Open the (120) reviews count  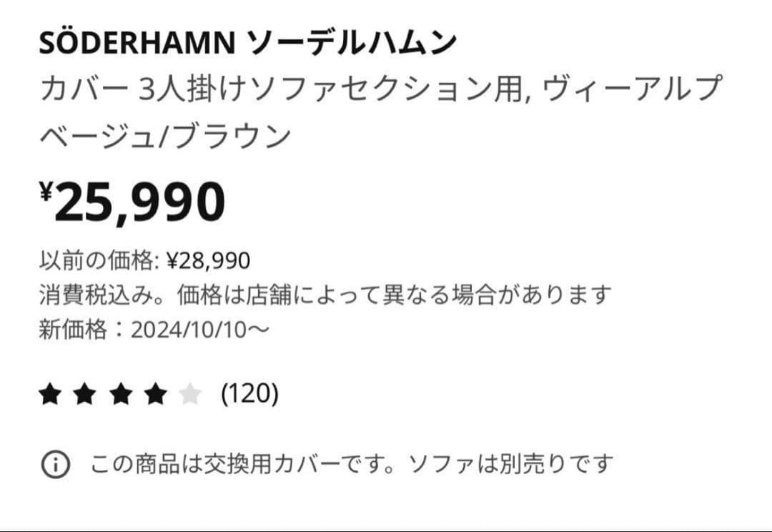pyautogui.click(x=249, y=393)
